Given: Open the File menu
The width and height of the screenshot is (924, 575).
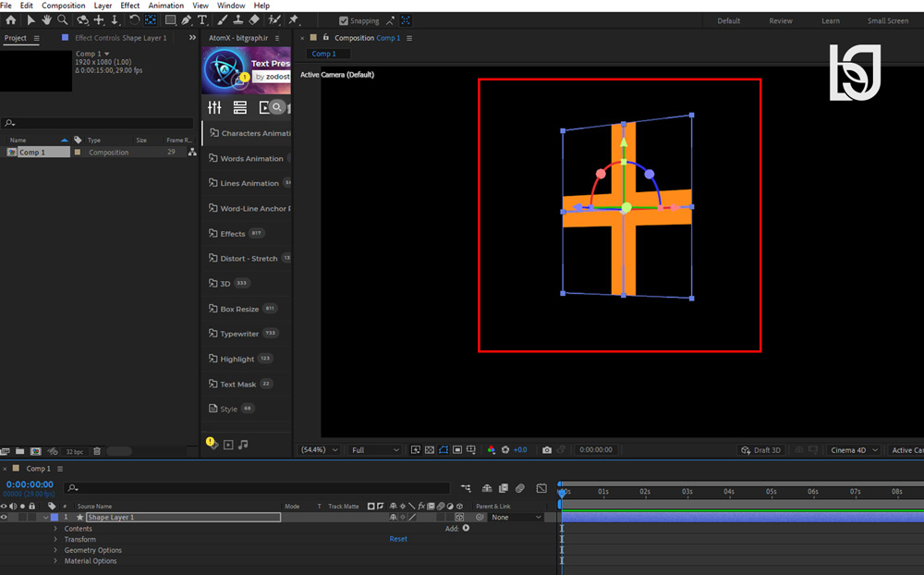Looking at the screenshot, I should click(x=6, y=6).
